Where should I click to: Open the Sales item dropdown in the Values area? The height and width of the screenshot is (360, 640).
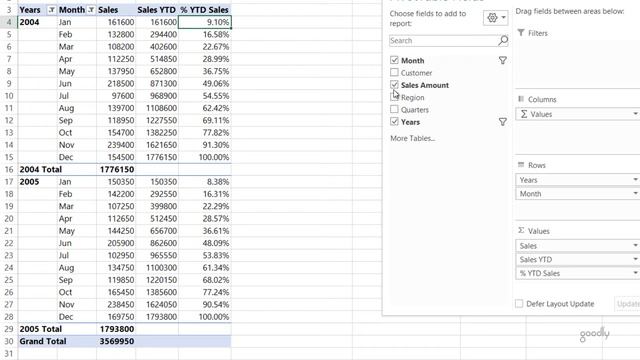tap(635, 246)
